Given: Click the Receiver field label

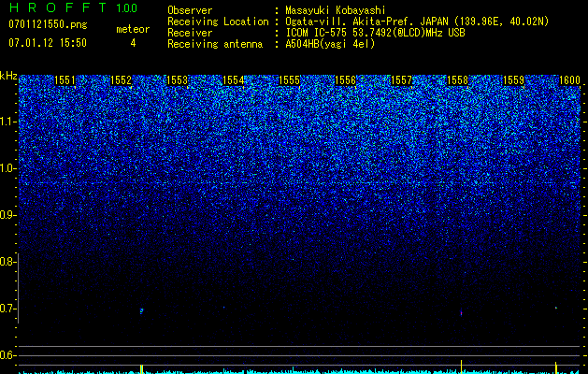Looking at the screenshot, I should point(190,33).
